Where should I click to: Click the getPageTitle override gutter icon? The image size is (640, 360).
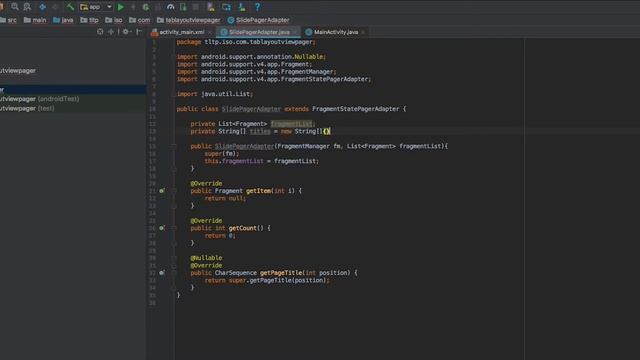click(x=162, y=273)
